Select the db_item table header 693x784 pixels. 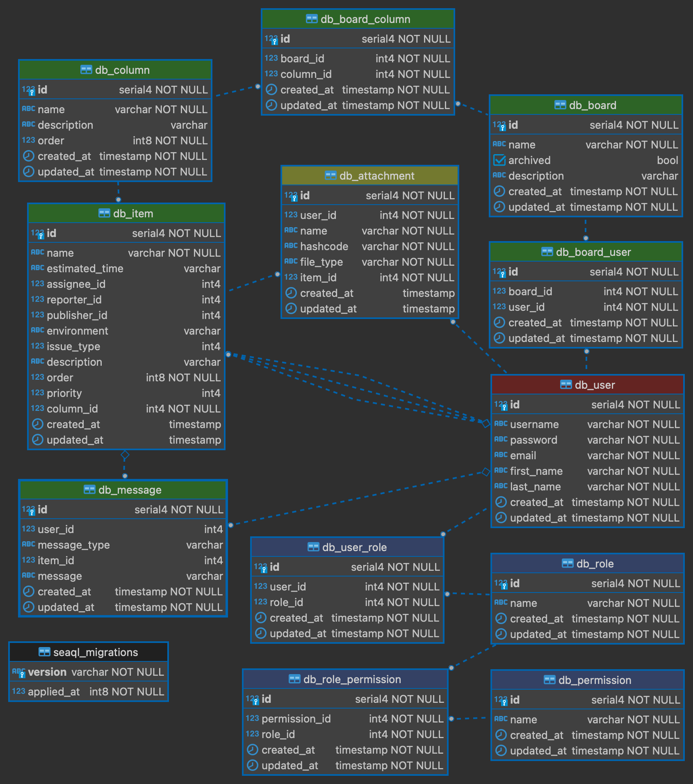[x=126, y=214]
